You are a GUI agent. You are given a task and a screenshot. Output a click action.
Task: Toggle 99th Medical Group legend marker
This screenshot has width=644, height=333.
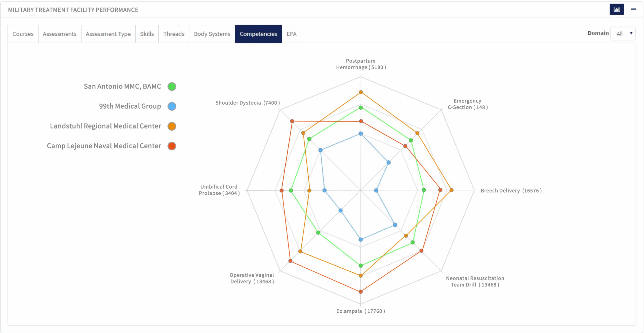(x=172, y=106)
